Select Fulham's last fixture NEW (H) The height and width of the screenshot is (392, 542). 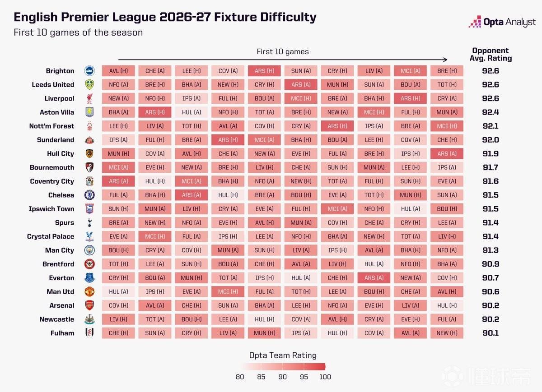pyautogui.click(x=447, y=333)
